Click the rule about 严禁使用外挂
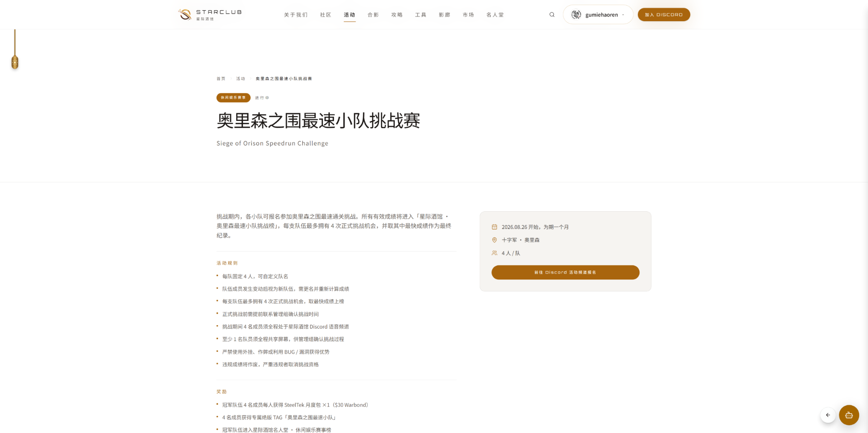 [x=276, y=352]
